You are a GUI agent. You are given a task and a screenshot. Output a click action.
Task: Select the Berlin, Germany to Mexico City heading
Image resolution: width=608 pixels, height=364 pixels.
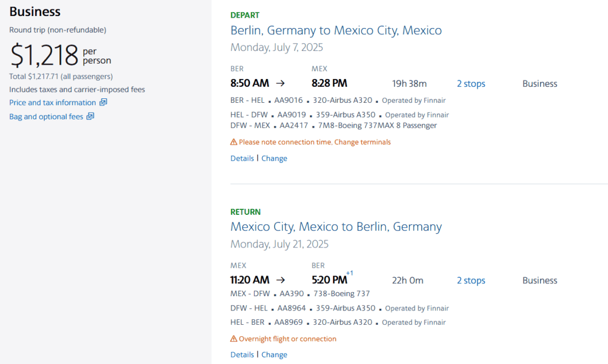click(x=336, y=30)
